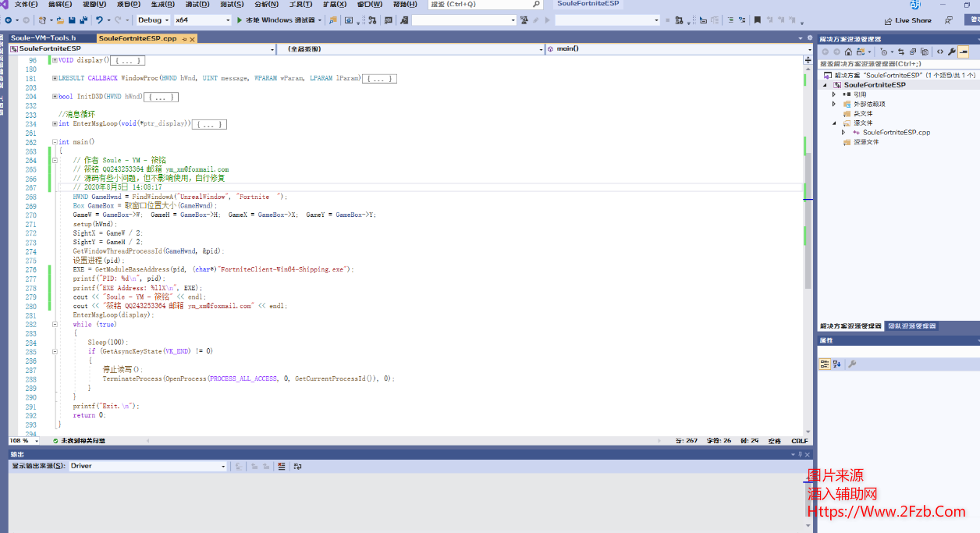Toggle Preview Selected Items in Solution Explorer
The width and height of the screenshot is (980, 533).
(x=964, y=52)
